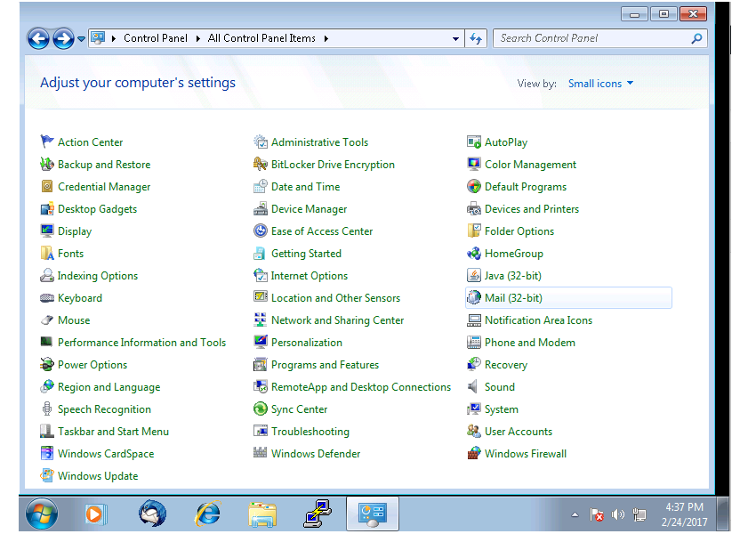
Task: Go back with the Back button
Action: [x=38, y=38]
